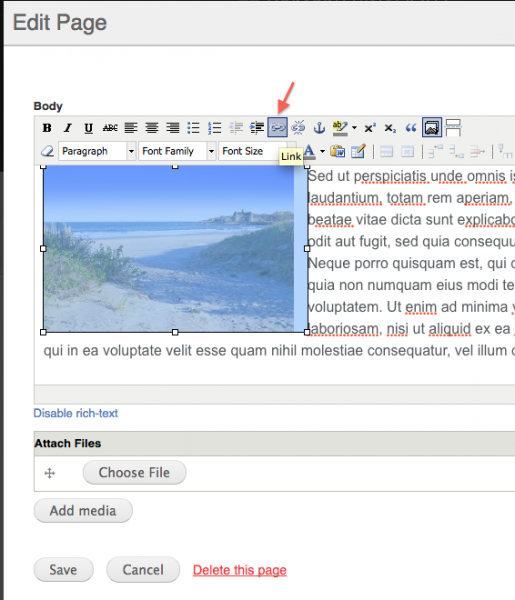This screenshot has height=600, width=515.
Task: Click the Link chain icon
Action: pos(277,127)
